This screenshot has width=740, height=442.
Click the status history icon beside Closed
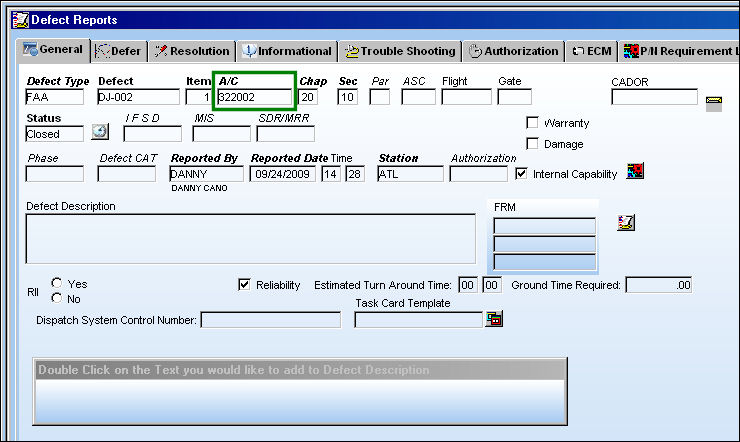pos(100,132)
